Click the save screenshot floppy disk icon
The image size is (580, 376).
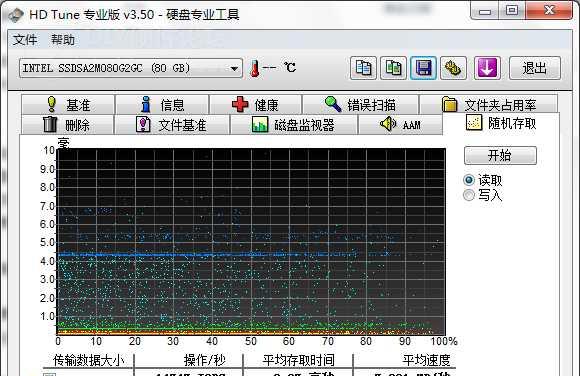[x=423, y=68]
